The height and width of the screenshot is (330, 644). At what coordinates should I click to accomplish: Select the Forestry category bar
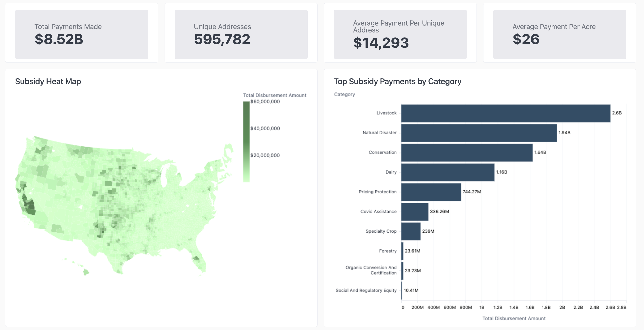click(402, 251)
